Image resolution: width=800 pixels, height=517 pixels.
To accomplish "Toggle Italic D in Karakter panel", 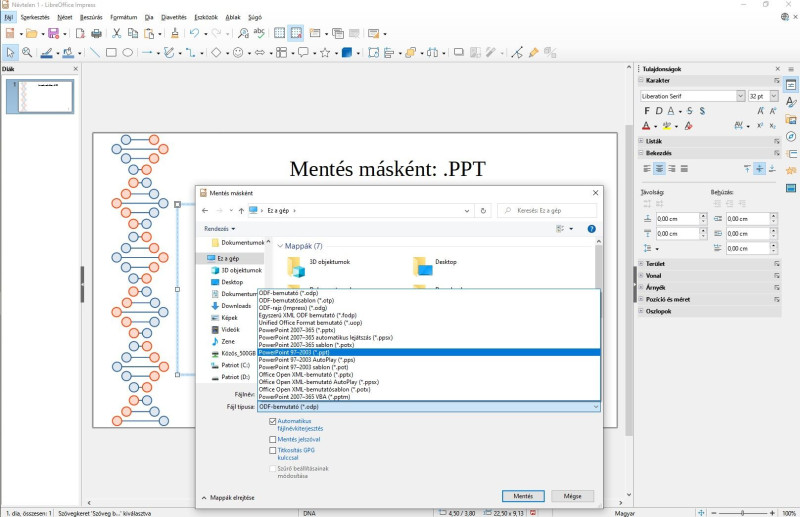I will 659,111.
